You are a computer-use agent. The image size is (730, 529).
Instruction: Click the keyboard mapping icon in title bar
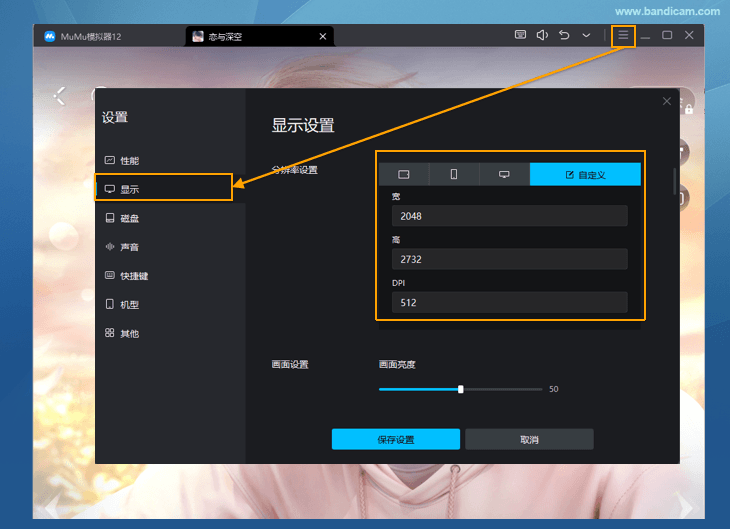[520, 35]
